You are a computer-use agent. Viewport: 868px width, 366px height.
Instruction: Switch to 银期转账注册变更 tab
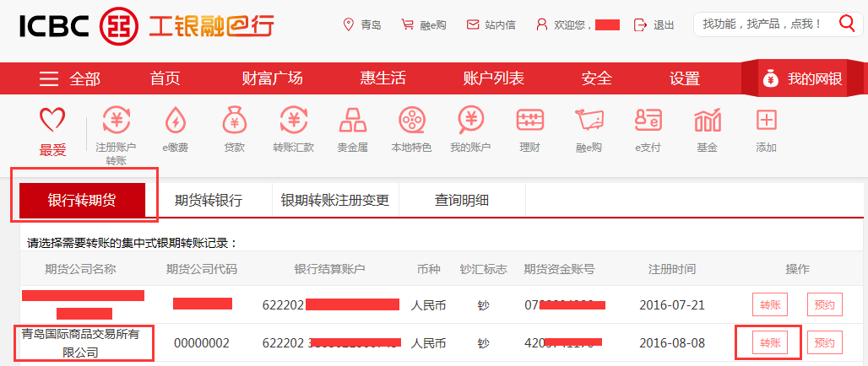(x=335, y=200)
